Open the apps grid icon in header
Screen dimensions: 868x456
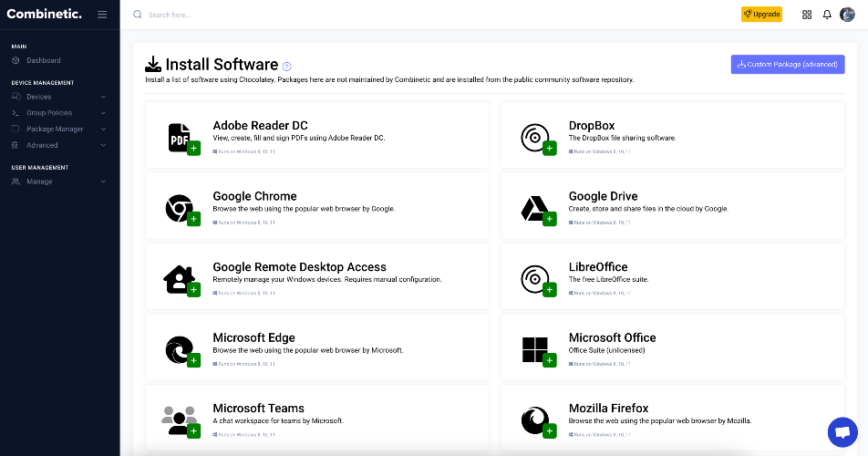(807, 15)
